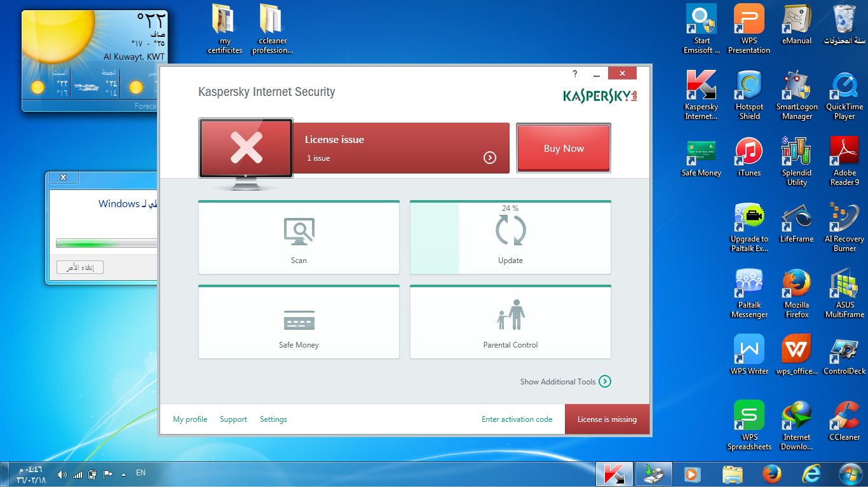Click the Action Center flag tray icon
Screen dimensions: 868x488
108,474
